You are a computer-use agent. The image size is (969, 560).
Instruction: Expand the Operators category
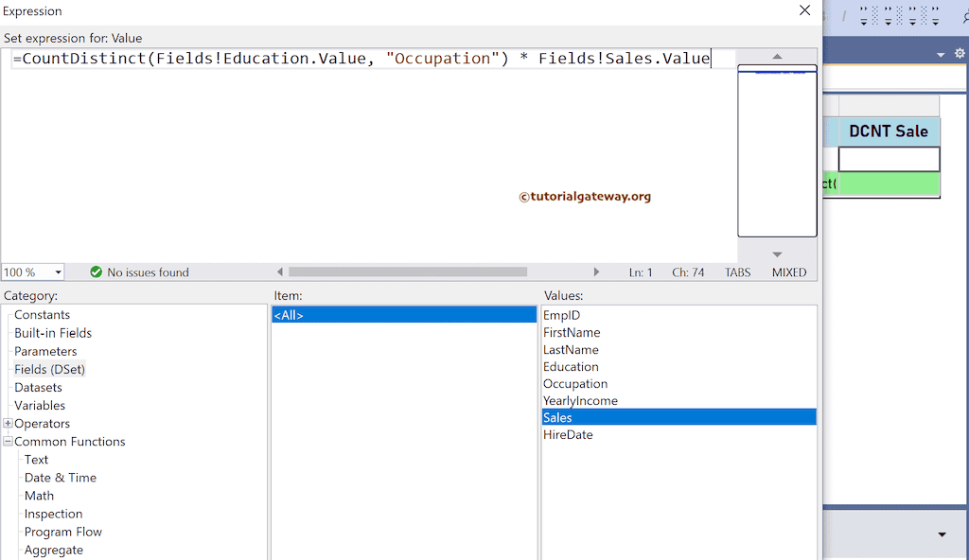click(x=9, y=424)
